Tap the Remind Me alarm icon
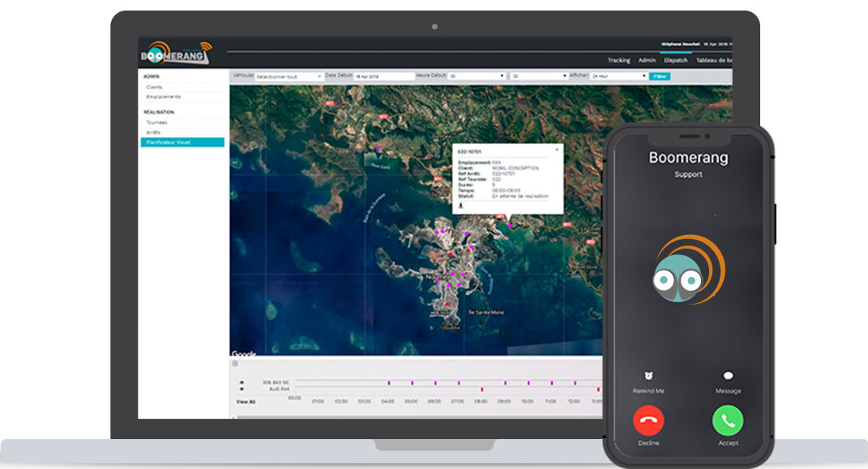Viewport: 868px width, 469px height. [x=648, y=376]
